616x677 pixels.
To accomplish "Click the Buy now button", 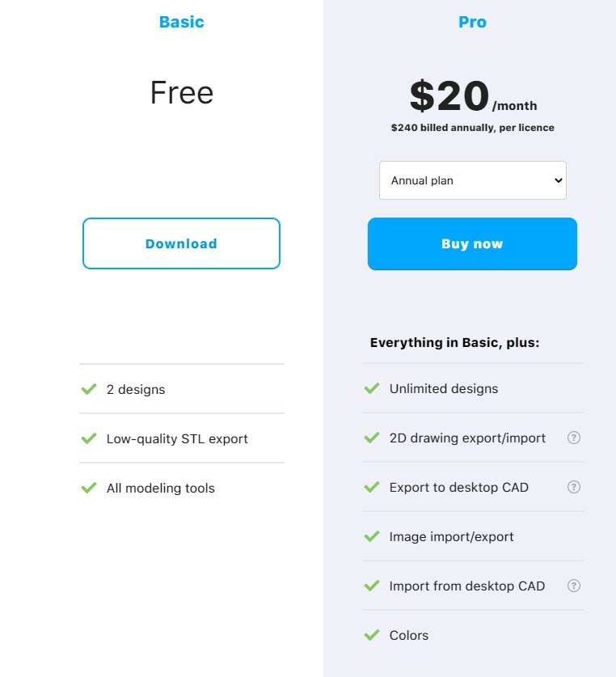I will 472,243.
